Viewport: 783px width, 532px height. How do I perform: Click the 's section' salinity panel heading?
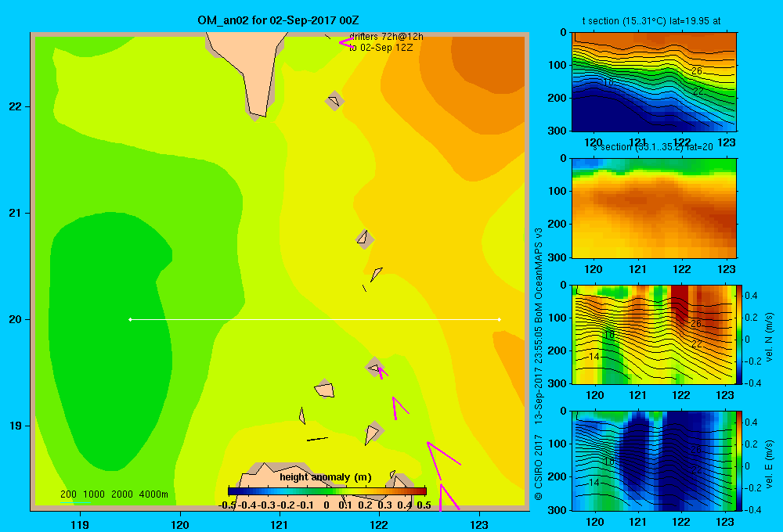pyautogui.click(x=653, y=147)
